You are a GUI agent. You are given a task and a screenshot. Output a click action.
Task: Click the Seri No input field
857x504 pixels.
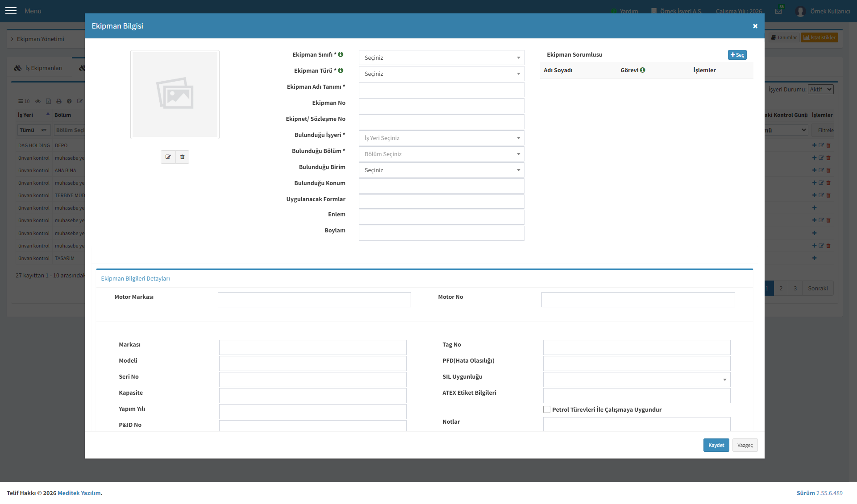click(x=312, y=380)
